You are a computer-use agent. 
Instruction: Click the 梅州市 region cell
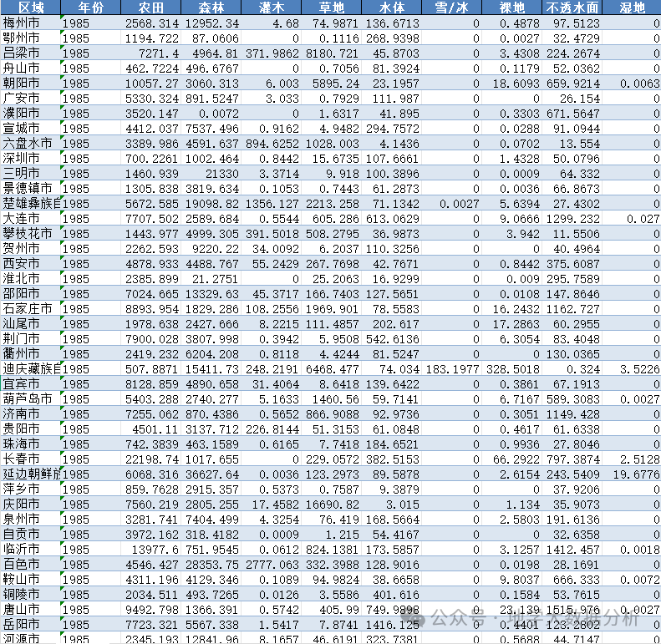pyautogui.click(x=31, y=23)
